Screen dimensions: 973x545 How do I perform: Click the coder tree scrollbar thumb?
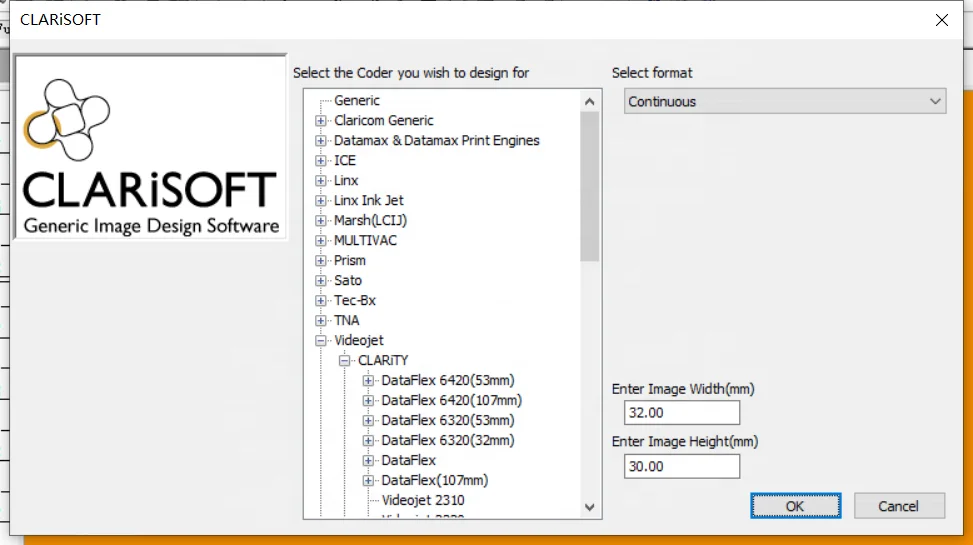(x=590, y=187)
